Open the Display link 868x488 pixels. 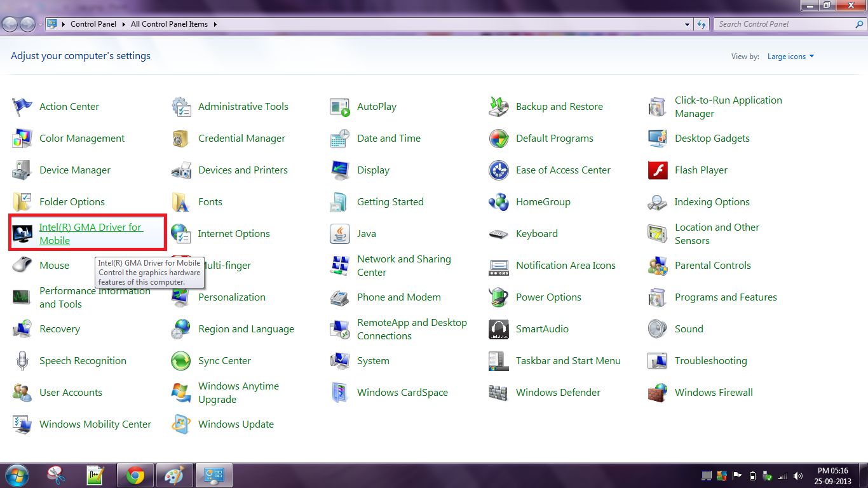(373, 170)
